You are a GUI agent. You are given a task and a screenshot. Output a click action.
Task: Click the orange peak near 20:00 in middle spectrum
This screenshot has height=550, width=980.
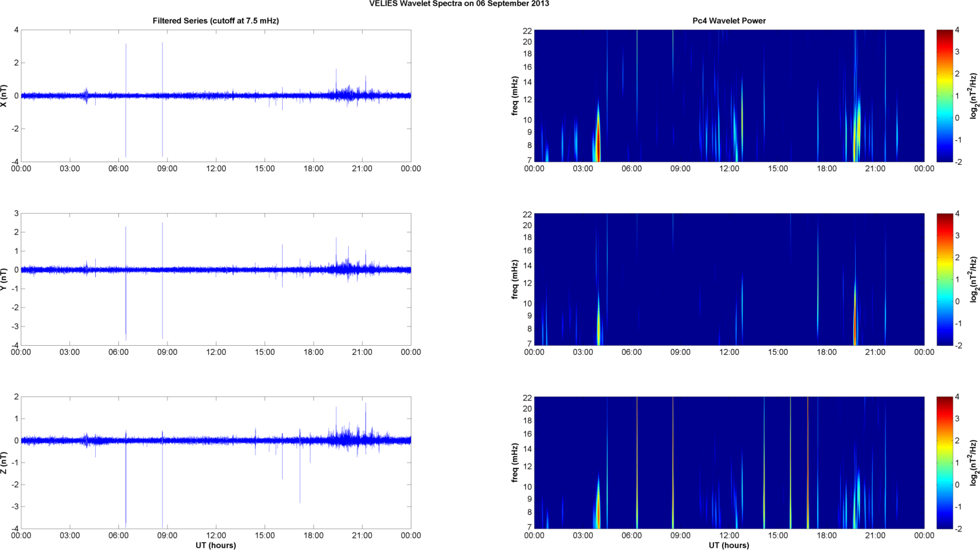(855, 326)
